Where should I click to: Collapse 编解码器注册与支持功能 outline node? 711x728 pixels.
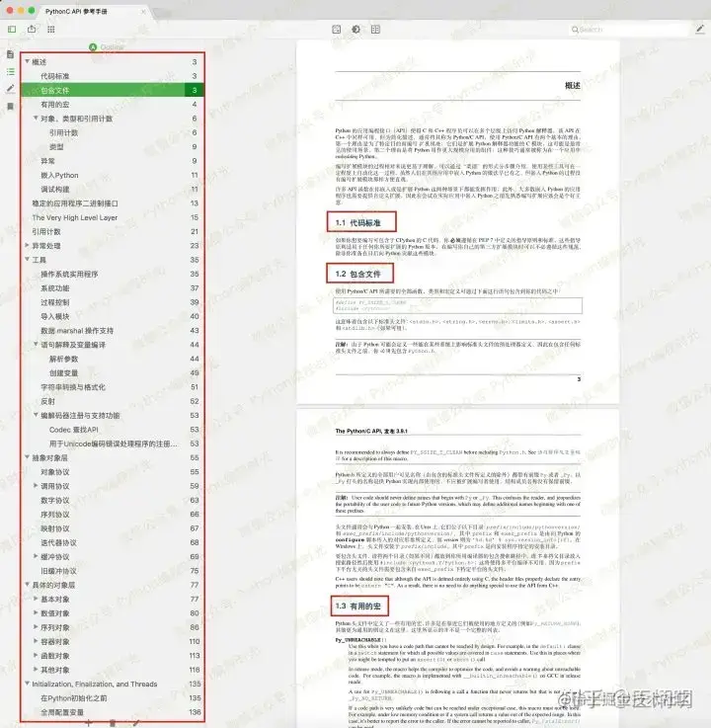(36, 415)
